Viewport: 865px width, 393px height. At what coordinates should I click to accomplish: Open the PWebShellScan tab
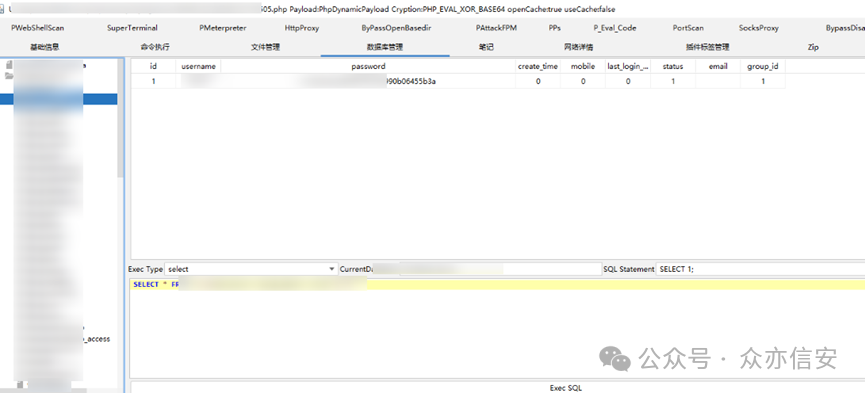point(38,28)
